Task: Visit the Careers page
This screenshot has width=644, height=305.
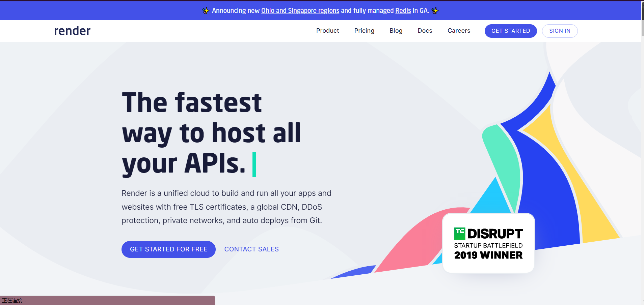Action: point(459,31)
